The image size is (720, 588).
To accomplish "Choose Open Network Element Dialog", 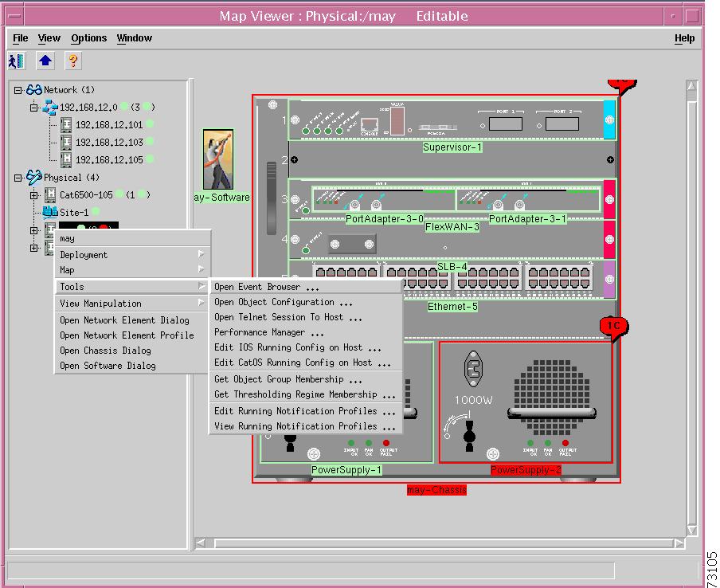I will 131,320.
